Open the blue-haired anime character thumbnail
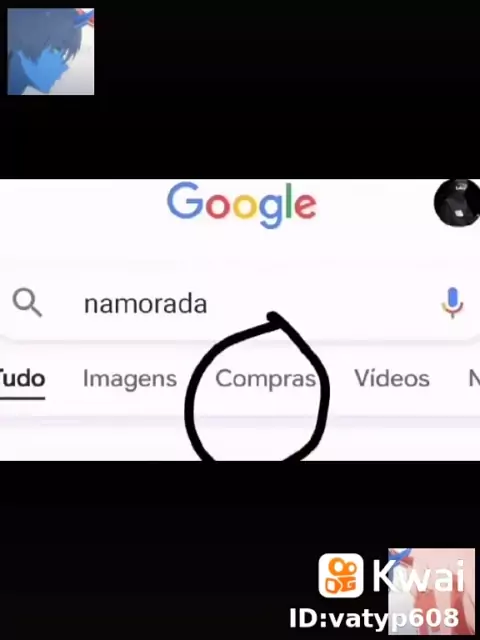The height and width of the screenshot is (640, 480). pos(51,52)
